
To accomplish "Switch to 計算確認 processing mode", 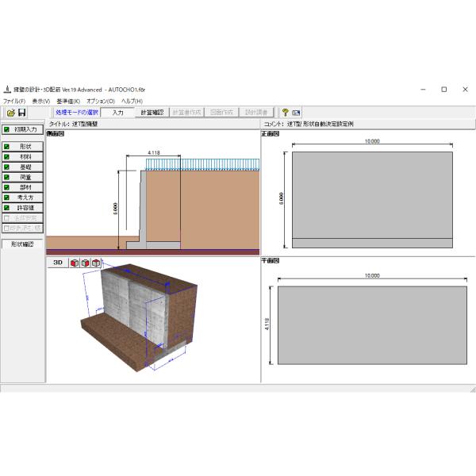I will pyautogui.click(x=151, y=113).
